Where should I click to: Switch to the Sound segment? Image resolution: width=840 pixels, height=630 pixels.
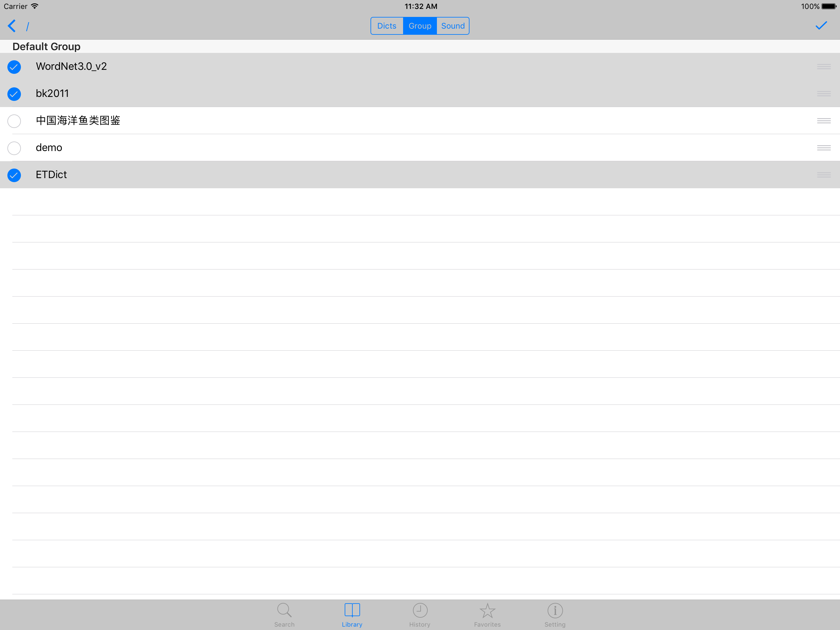pos(453,26)
